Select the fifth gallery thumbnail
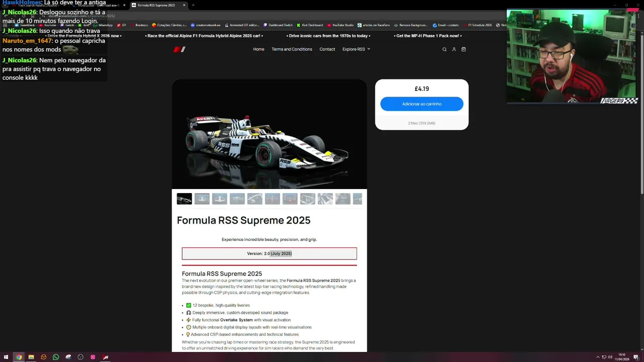 (255, 199)
